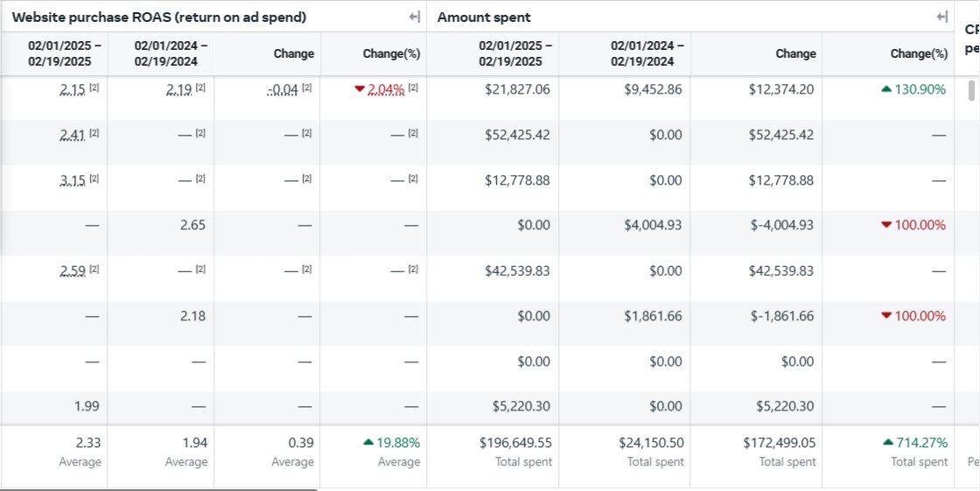Sort by Amount spent Change(%) column header

919,53
